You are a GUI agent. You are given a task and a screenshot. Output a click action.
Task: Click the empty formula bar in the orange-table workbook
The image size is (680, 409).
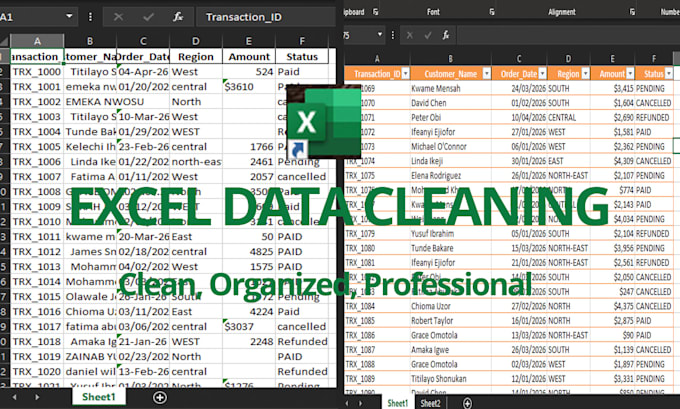click(x=568, y=35)
